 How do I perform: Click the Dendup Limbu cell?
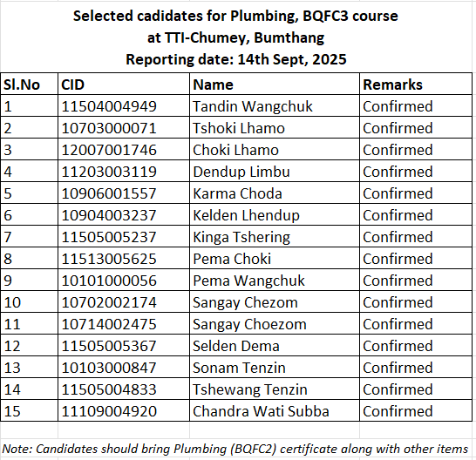pos(275,172)
